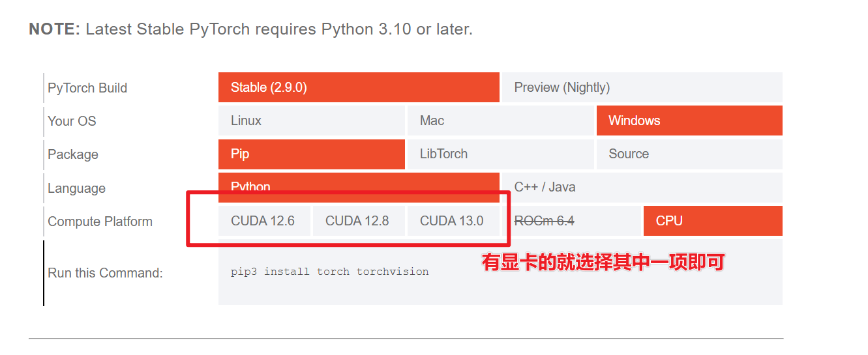Viewport: 868px width, 355px height.
Task: Pick CUDA 13.0 compute platform
Action: point(452,221)
